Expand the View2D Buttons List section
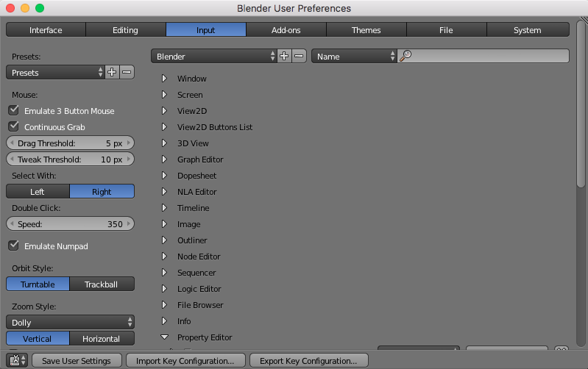 point(164,127)
